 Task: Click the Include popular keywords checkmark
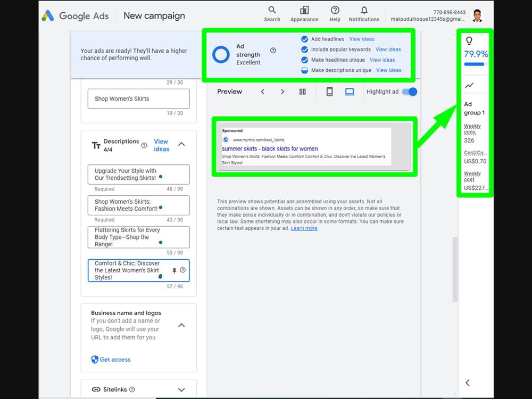(x=305, y=49)
